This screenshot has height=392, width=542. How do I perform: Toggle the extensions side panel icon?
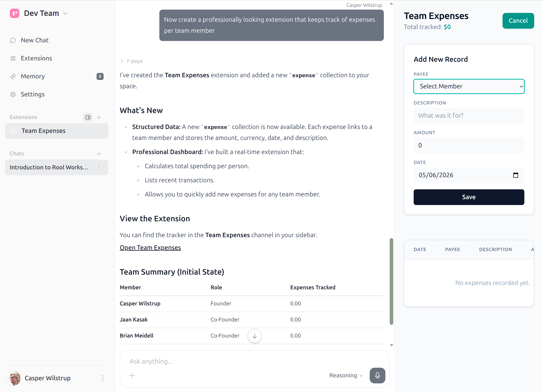[x=88, y=117]
